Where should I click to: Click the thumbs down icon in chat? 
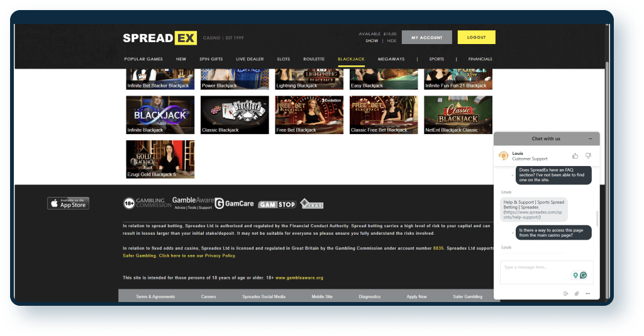point(588,155)
